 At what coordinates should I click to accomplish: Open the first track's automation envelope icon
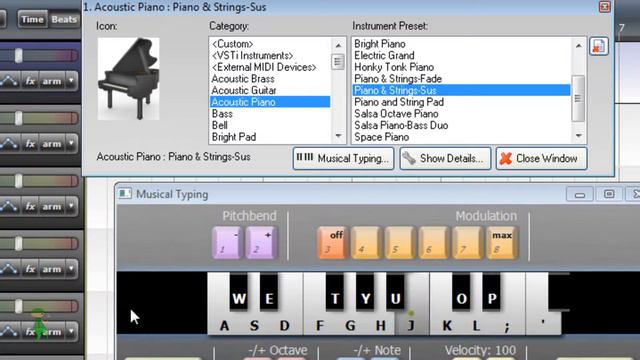pyautogui.click(x=10, y=81)
